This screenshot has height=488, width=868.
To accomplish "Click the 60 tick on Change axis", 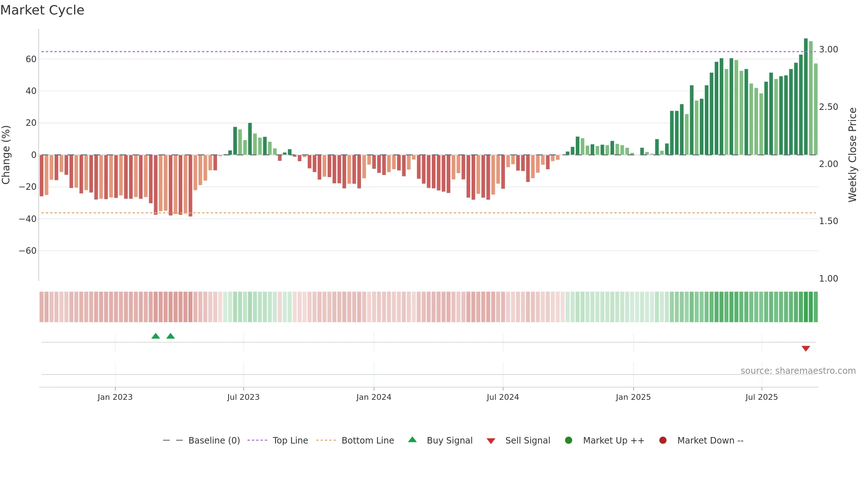I will 31,59.
